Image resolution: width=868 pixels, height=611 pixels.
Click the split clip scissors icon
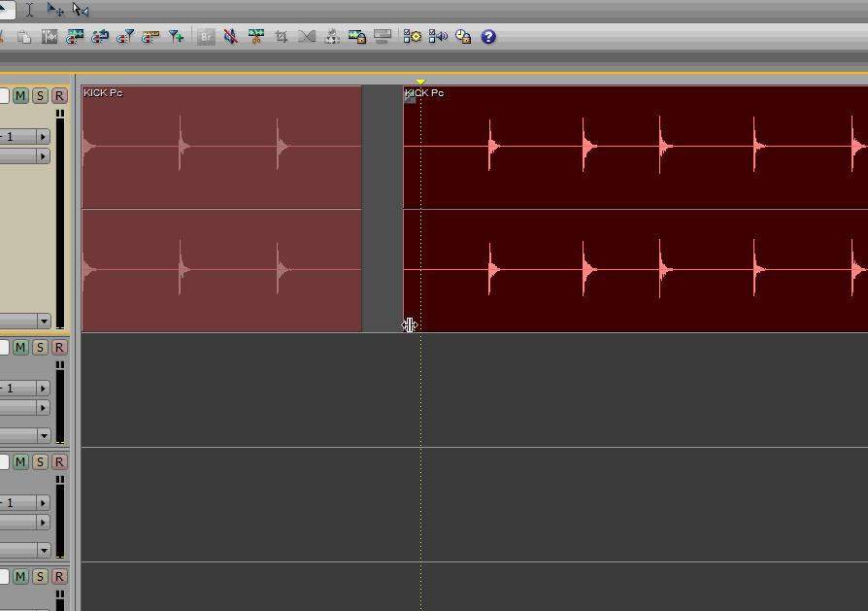(x=255, y=37)
